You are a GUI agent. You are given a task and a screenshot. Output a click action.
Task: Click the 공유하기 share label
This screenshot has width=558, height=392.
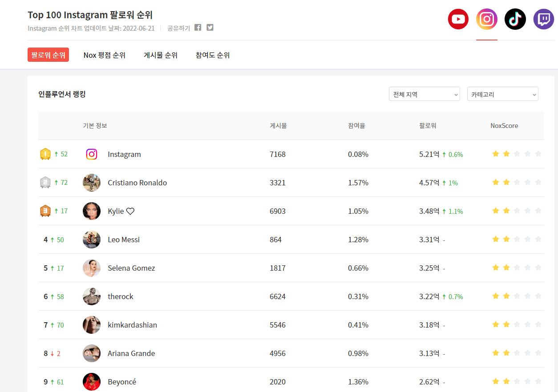pyautogui.click(x=178, y=28)
